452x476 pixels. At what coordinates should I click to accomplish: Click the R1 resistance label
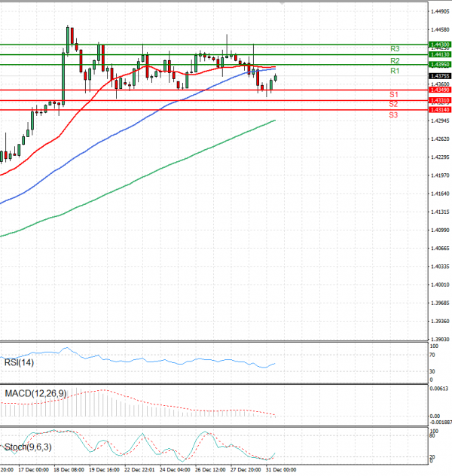pos(395,71)
